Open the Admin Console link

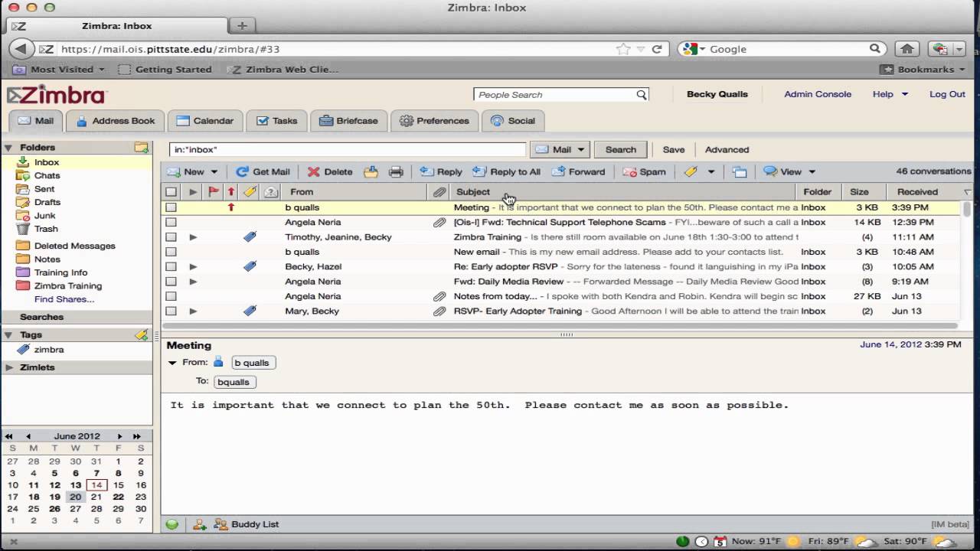click(x=818, y=94)
